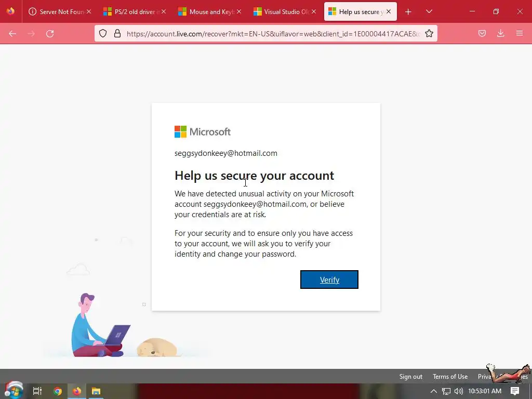
Task: Open the volume tray icon
Action: 458,391
